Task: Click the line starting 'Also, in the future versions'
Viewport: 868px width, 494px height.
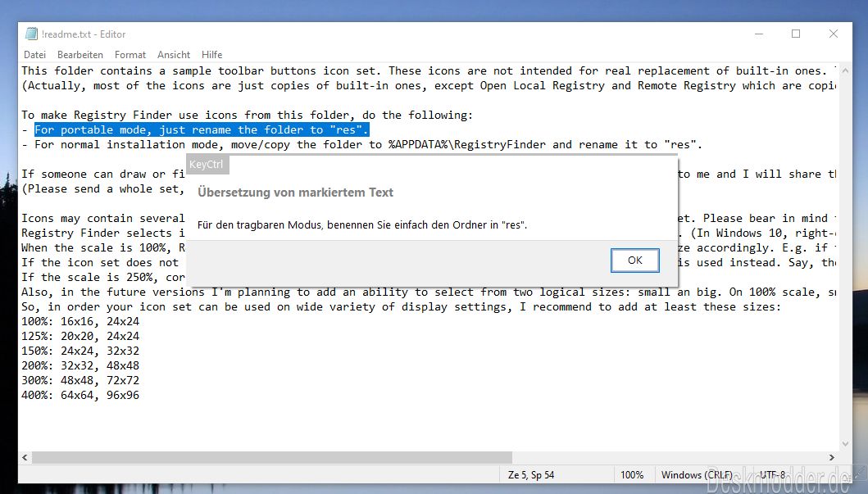Action: click(429, 292)
